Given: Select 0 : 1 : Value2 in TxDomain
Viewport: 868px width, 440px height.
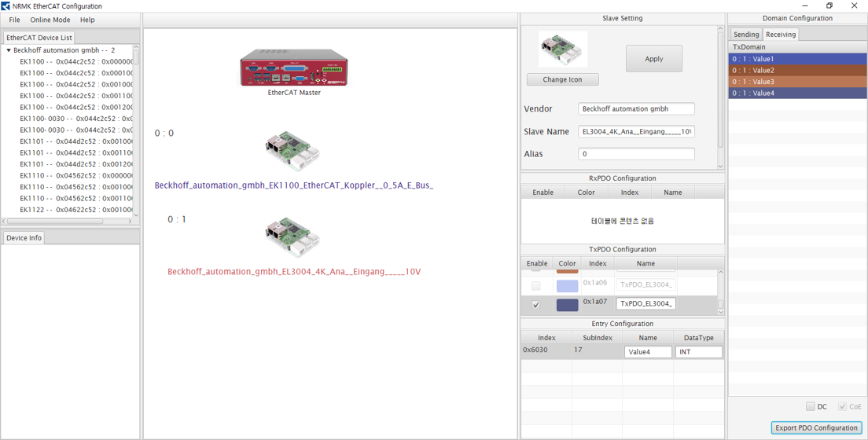Looking at the screenshot, I should coord(797,70).
